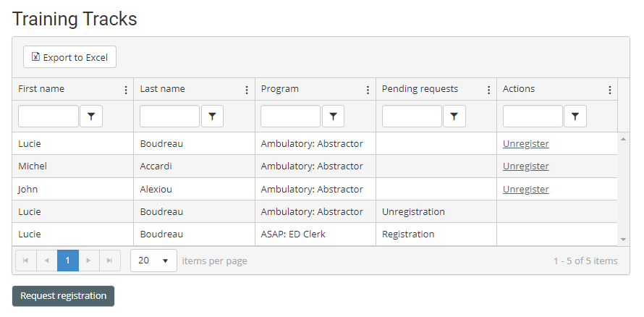This screenshot has width=644, height=317.
Task: Click filter icon for Actions column
Action: tap(575, 116)
